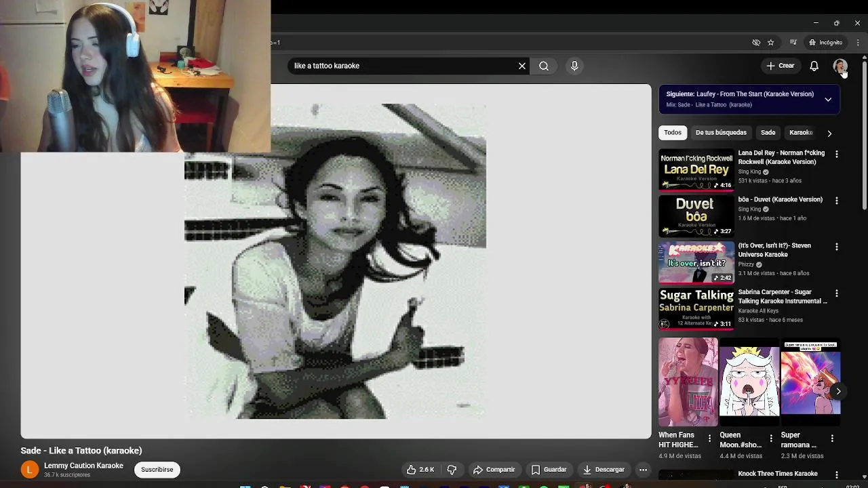Image resolution: width=868 pixels, height=488 pixels.
Task: Click the third-party cookies blocked eye icon
Action: pyautogui.click(x=756, y=42)
